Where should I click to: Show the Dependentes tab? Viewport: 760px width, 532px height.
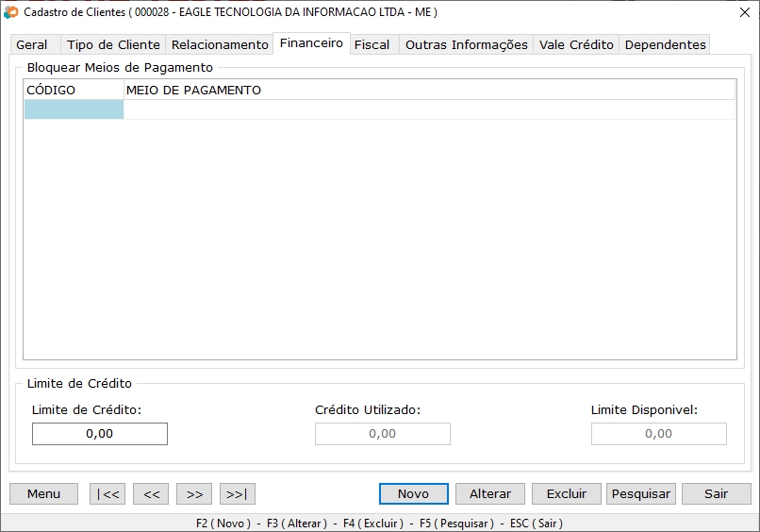[665, 44]
